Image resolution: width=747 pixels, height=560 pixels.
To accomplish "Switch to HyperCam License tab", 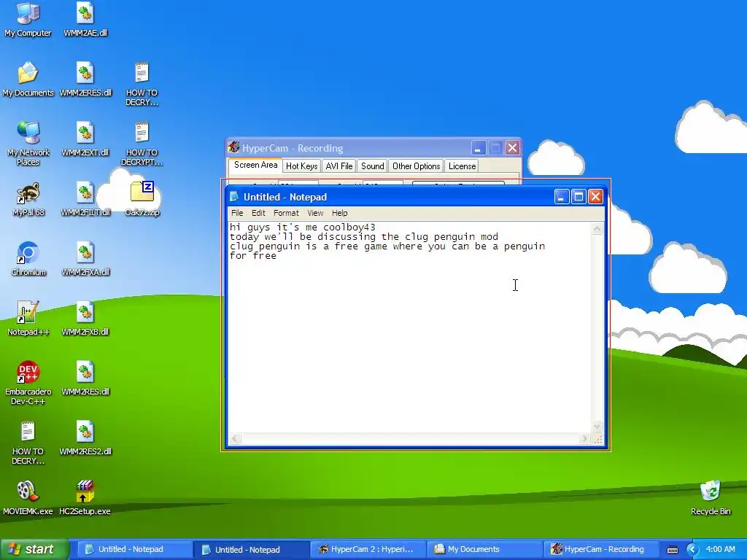I will click(x=462, y=166).
